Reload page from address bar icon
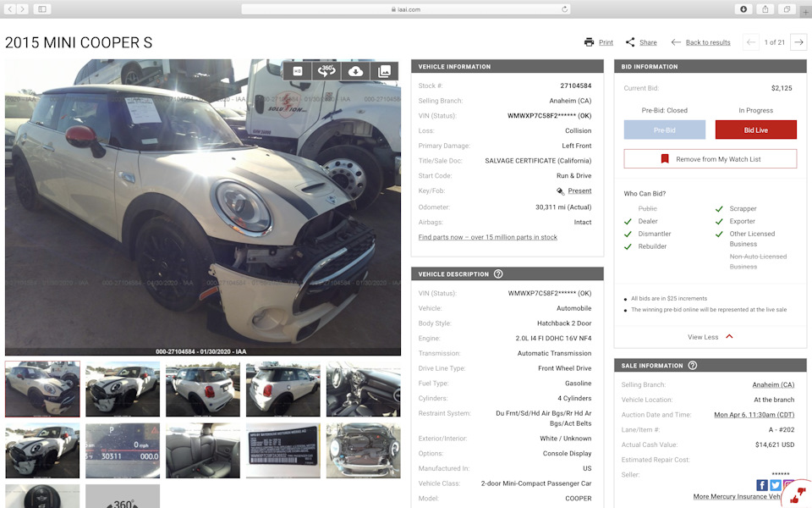This screenshot has width=812, height=508. tap(564, 8)
